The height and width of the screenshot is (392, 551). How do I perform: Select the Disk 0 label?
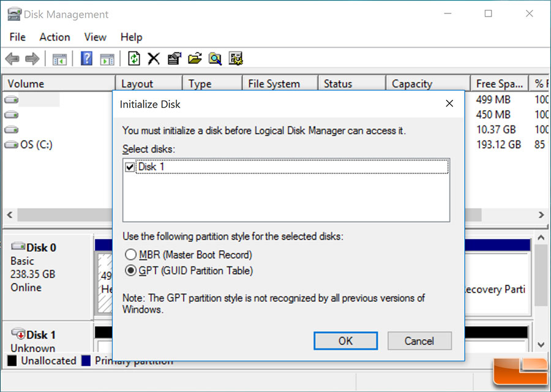click(41, 247)
